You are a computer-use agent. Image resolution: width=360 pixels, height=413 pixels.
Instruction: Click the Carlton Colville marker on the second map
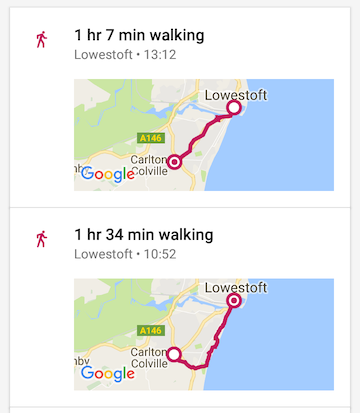174,354
